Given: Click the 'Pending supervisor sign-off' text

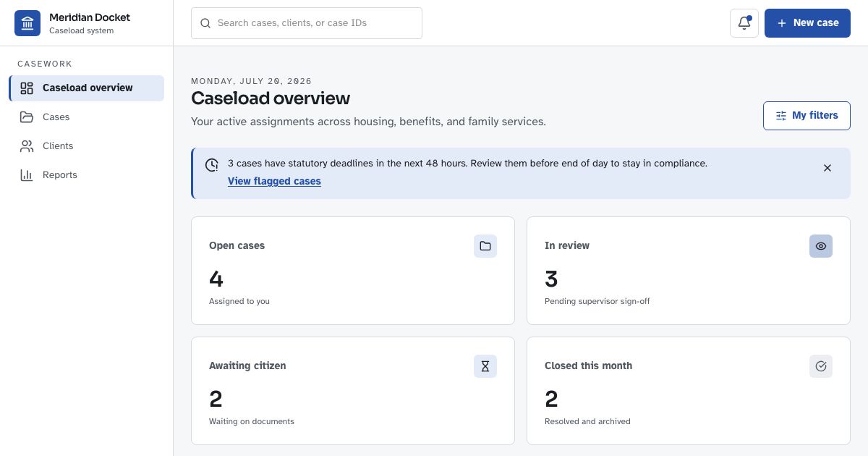Looking at the screenshot, I should tap(597, 301).
